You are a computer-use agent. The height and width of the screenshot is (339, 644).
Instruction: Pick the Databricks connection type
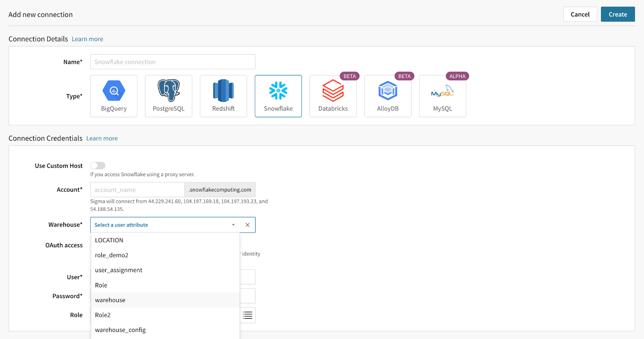tap(333, 96)
